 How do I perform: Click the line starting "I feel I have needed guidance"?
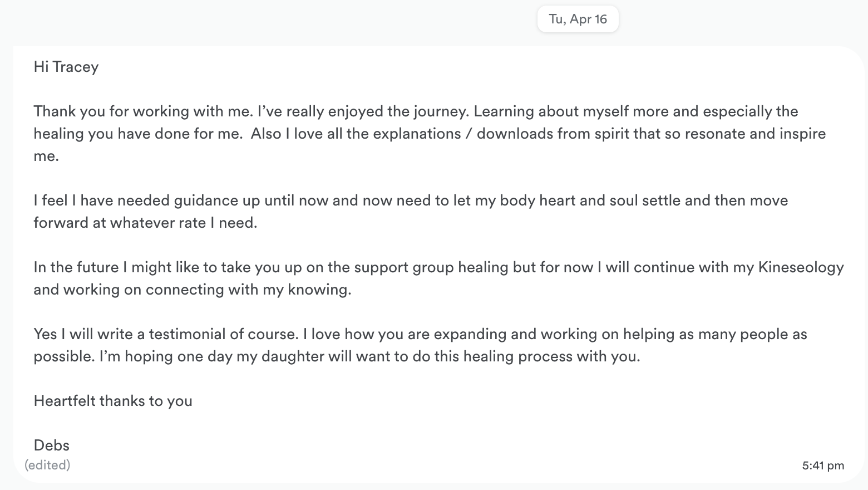(x=411, y=200)
